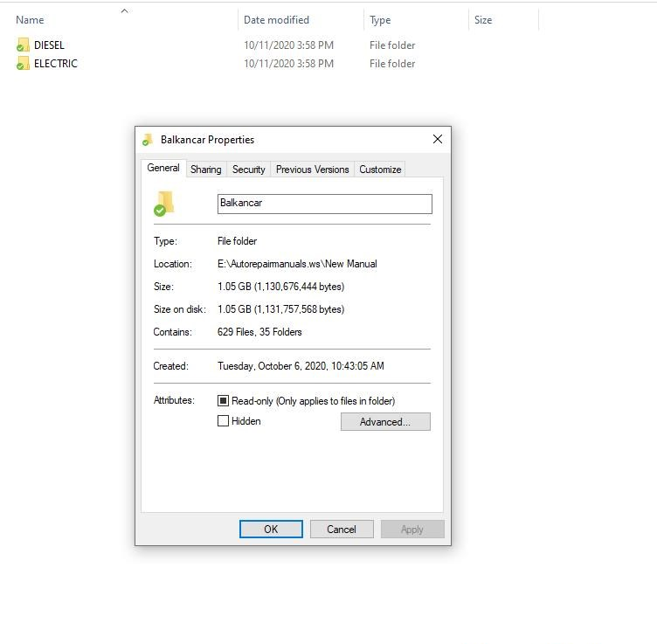Sort list by Type column header
The image size is (657, 644).
click(x=380, y=20)
